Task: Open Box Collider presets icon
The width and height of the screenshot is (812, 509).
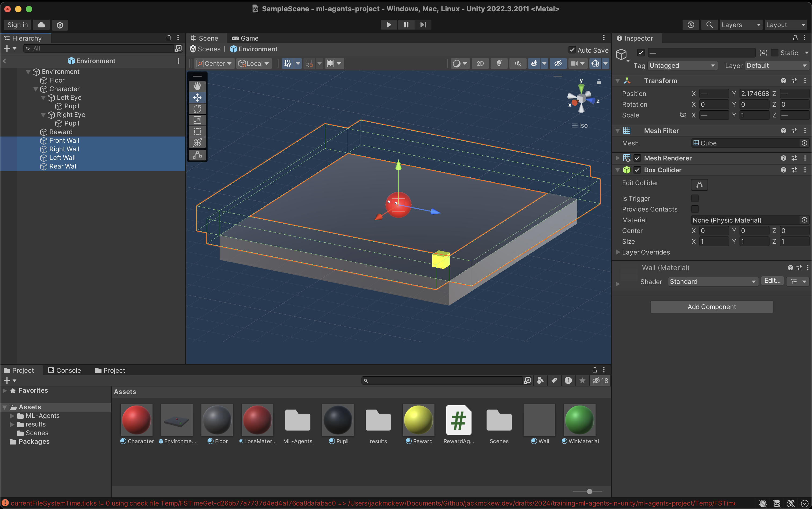Action: click(794, 170)
